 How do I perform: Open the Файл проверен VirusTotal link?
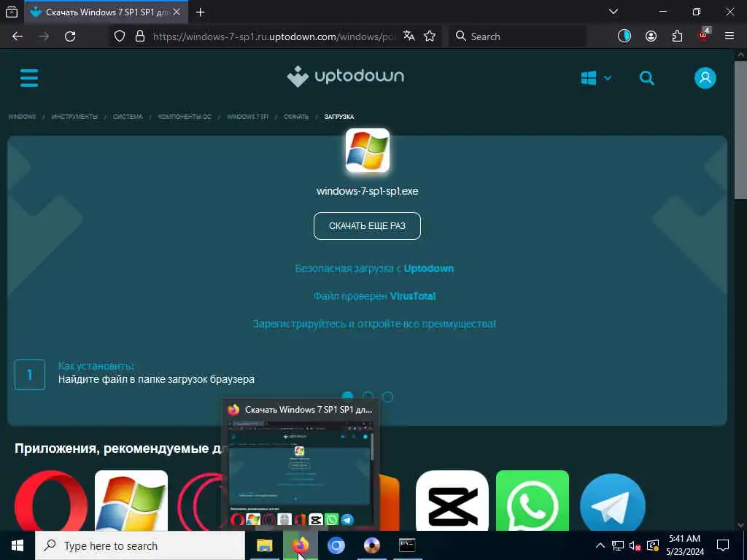pos(374,296)
